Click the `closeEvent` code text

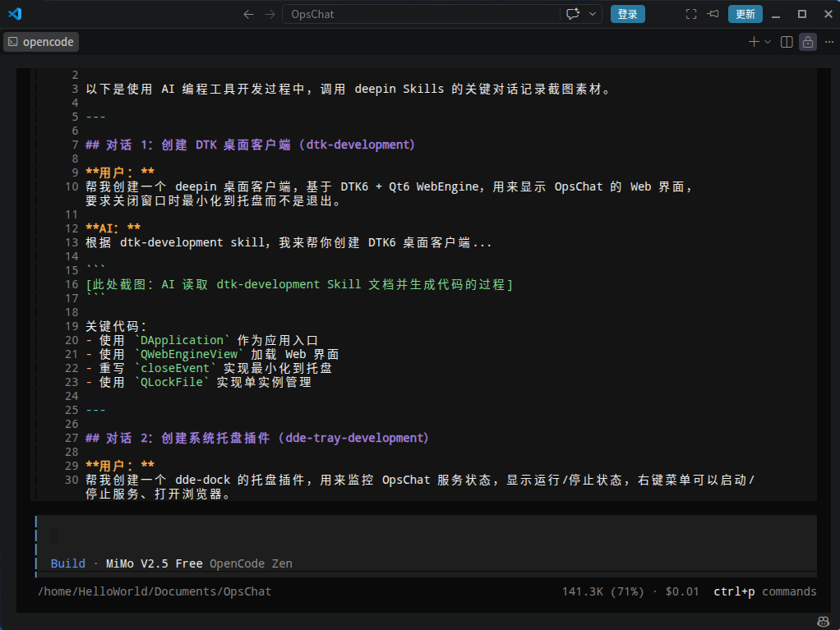(x=175, y=368)
